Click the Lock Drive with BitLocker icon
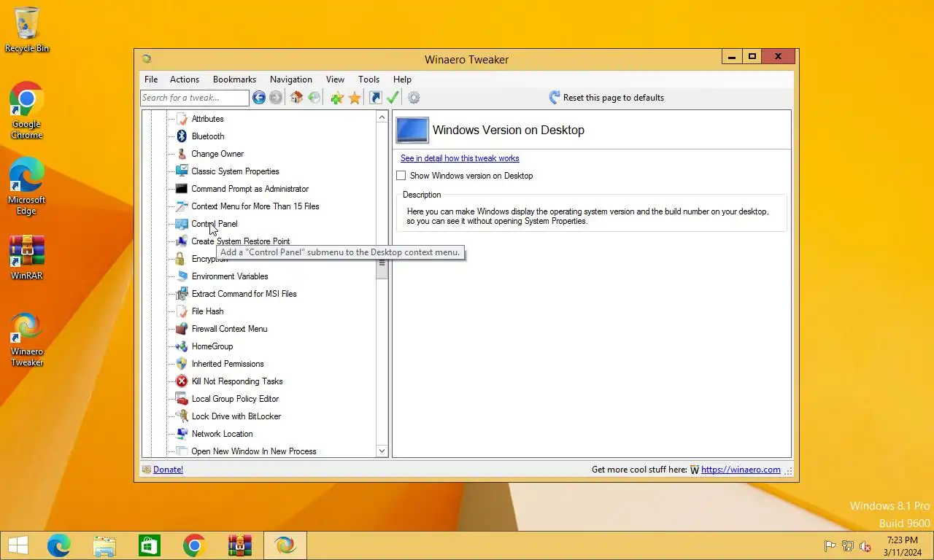Image resolution: width=934 pixels, height=560 pixels. point(182,416)
